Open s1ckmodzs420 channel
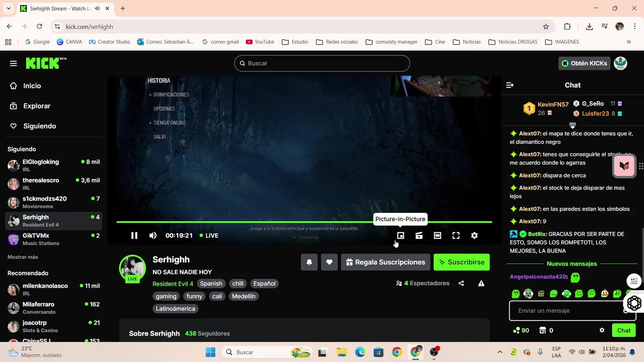The image size is (644, 362). [x=53, y=202]
